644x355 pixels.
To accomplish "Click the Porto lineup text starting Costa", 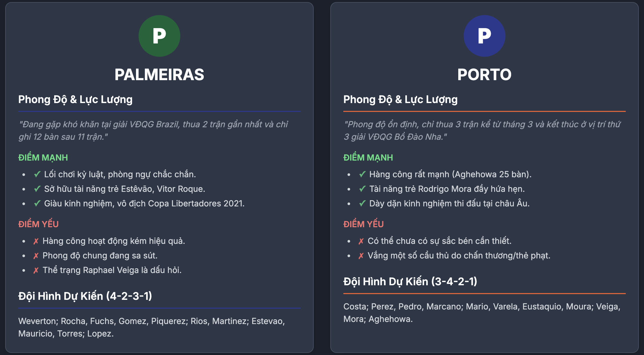I will [482, 313].
